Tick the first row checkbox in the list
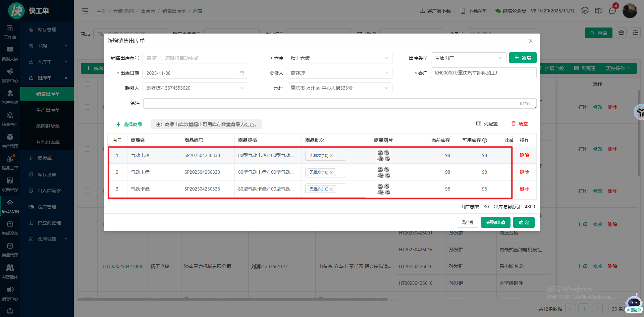The image size is (644, 317). point(88,107)
